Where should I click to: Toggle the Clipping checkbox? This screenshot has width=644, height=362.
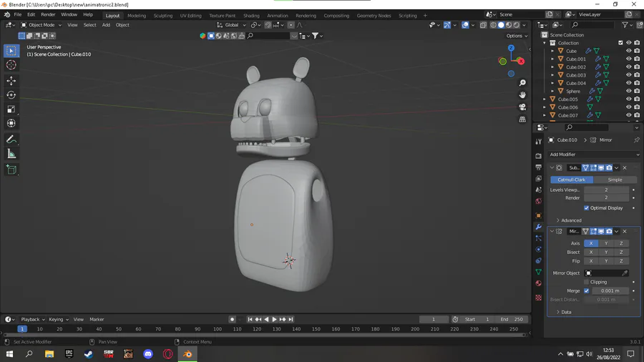point(586,282)
